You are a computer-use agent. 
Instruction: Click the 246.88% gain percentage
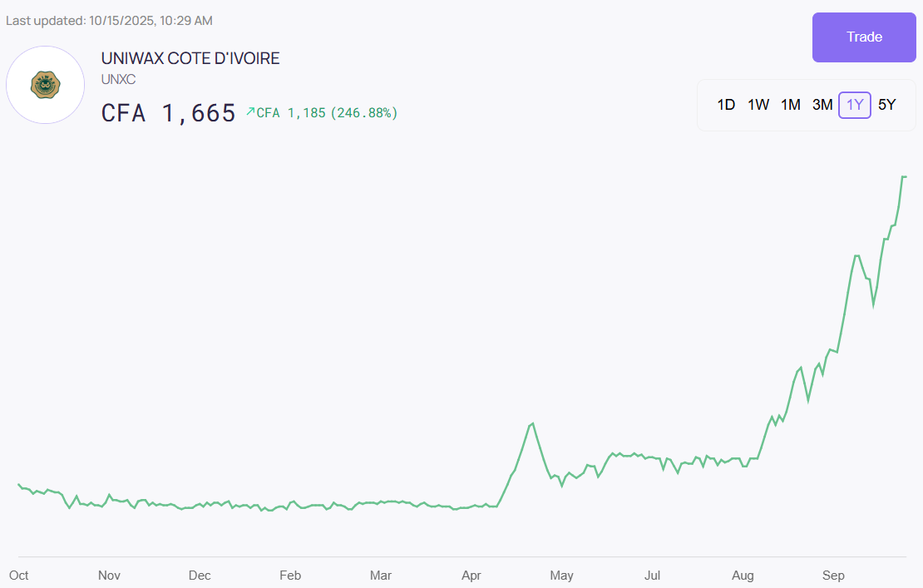[364, 113]
